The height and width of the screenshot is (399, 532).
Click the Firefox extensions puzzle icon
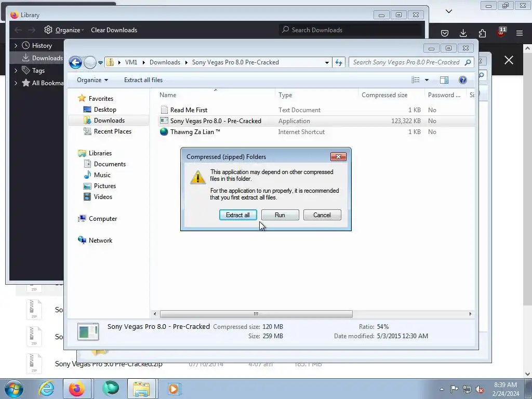pos(482,33)
